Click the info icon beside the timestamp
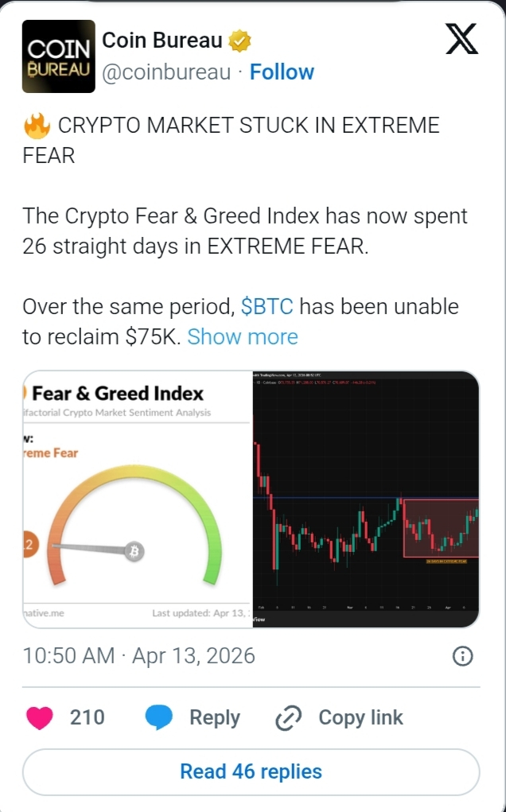Screen dimensions: 506x812 (463, 656)
